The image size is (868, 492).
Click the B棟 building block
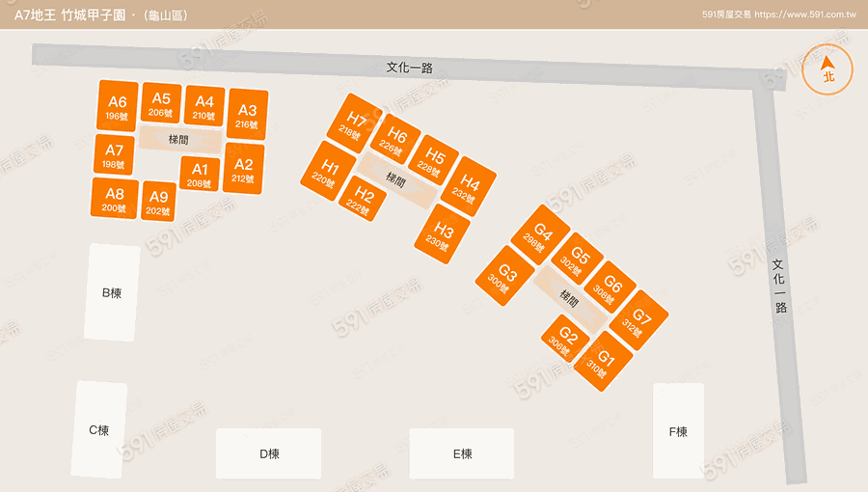pos(112,292)
